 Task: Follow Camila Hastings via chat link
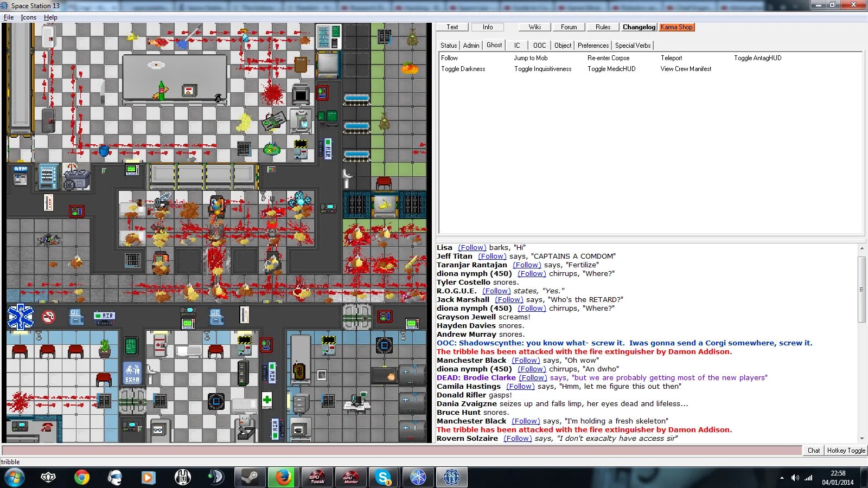click(520, 387)
